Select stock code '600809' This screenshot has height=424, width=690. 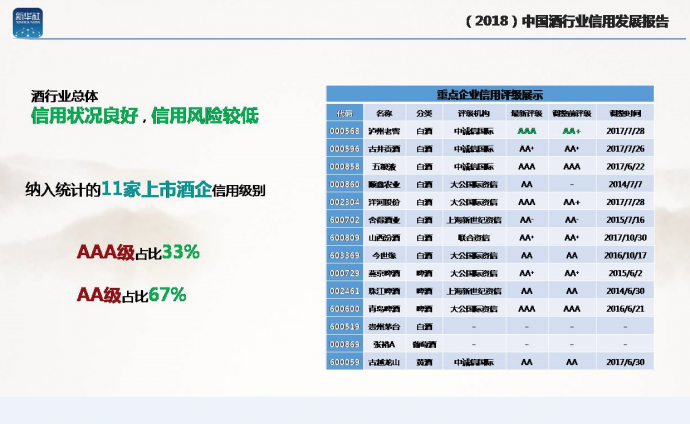pyautogui.click(x=345, y=238)
